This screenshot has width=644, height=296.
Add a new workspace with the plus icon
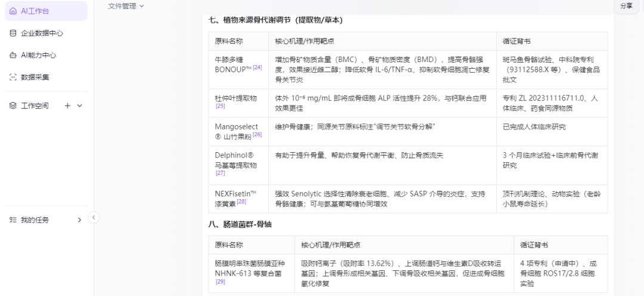click(68, 106)
